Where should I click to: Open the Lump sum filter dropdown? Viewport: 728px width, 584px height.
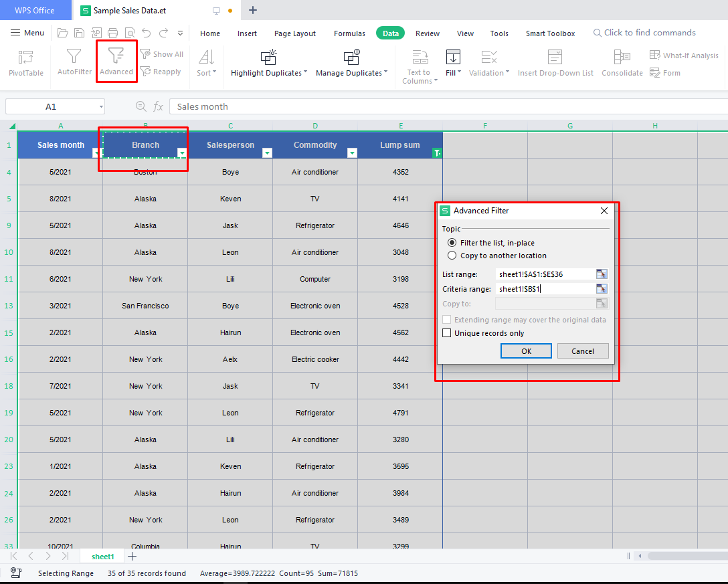click(x=437, y=153)
